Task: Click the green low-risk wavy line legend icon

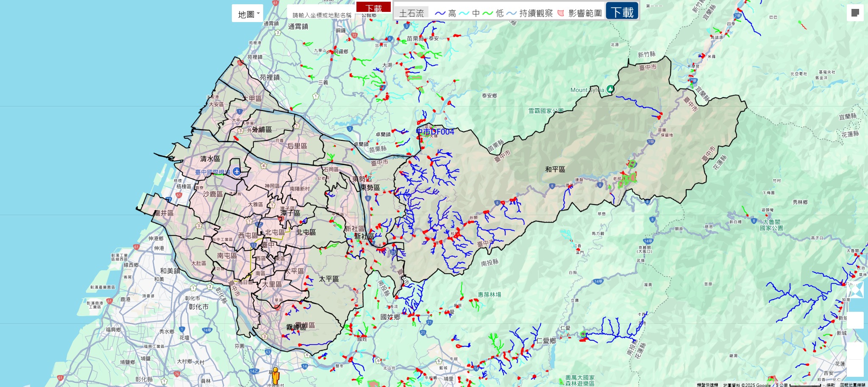Action: (x=488, y=14)
